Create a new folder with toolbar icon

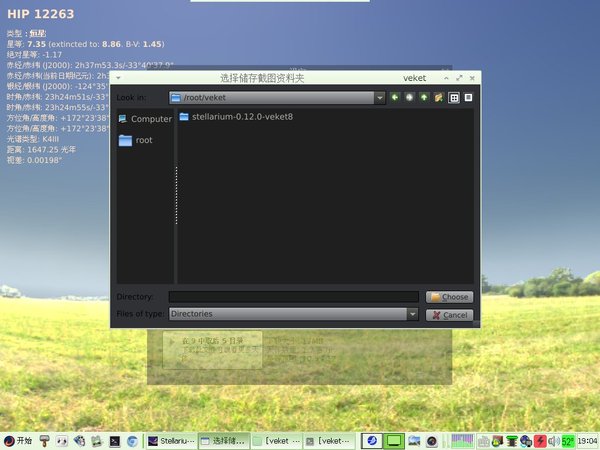tap(438, 97)
